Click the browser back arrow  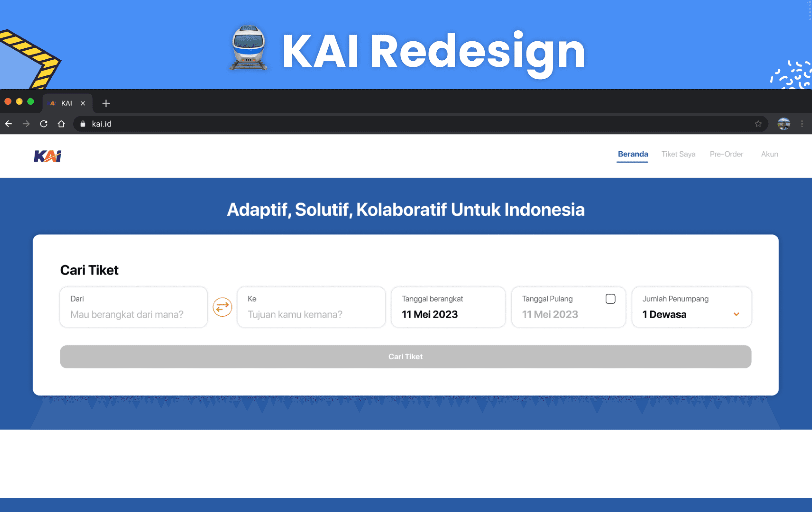[9, 124]
